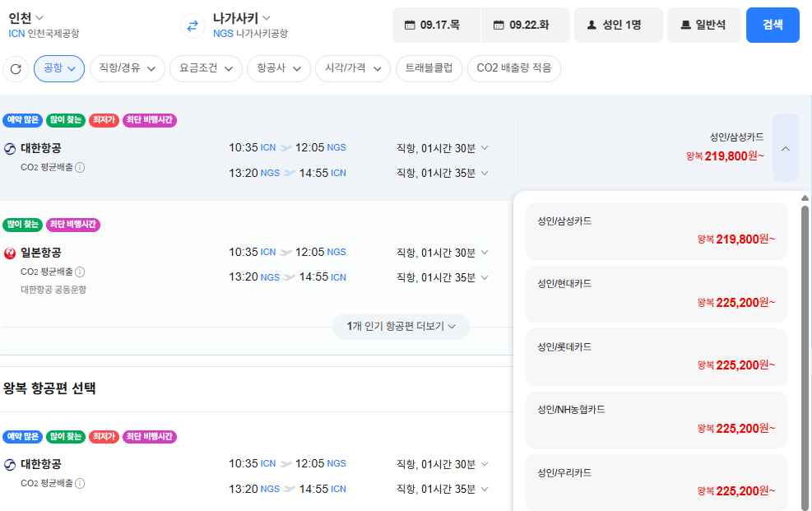Open the 항공사 filter dropdown

pos(279,68)
